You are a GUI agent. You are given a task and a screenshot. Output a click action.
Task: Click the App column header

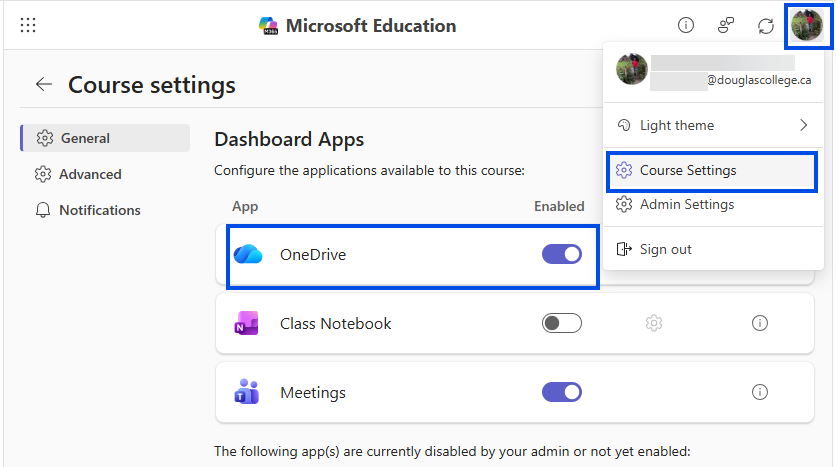click(245, 206)
